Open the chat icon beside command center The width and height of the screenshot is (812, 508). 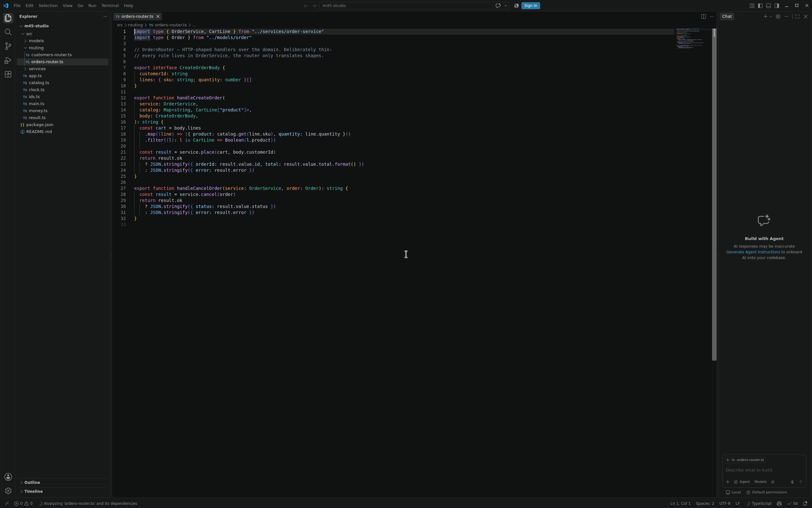[498, 5]
